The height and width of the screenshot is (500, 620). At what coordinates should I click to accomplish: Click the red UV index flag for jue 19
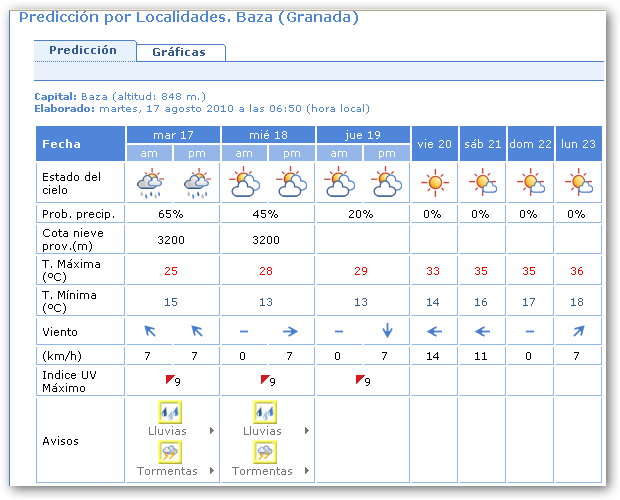coord(361,380)
